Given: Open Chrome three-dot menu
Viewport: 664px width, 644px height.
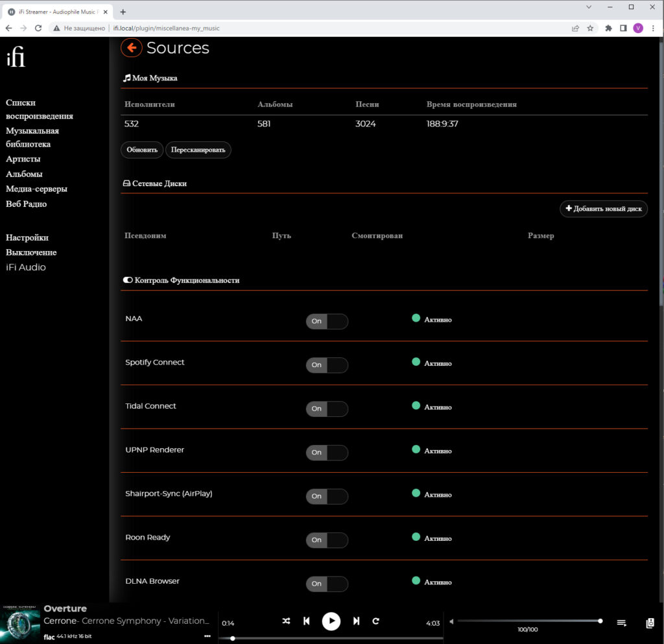Looking at the screenshot, I should (x=653, y=29).
